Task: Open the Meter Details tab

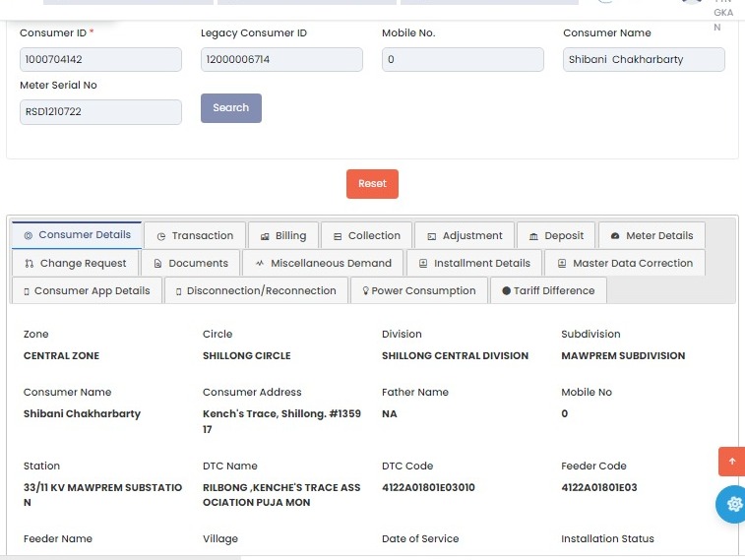Action: [x=652, y=236]
